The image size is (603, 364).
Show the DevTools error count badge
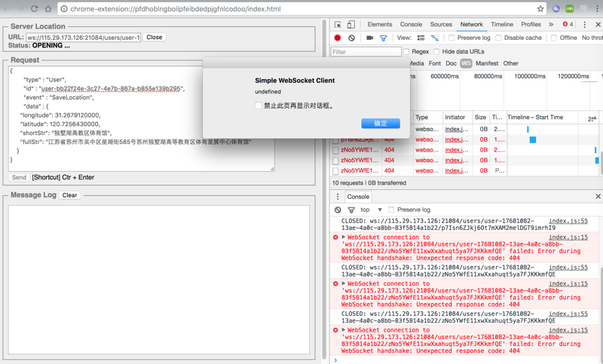click(568, 24)
